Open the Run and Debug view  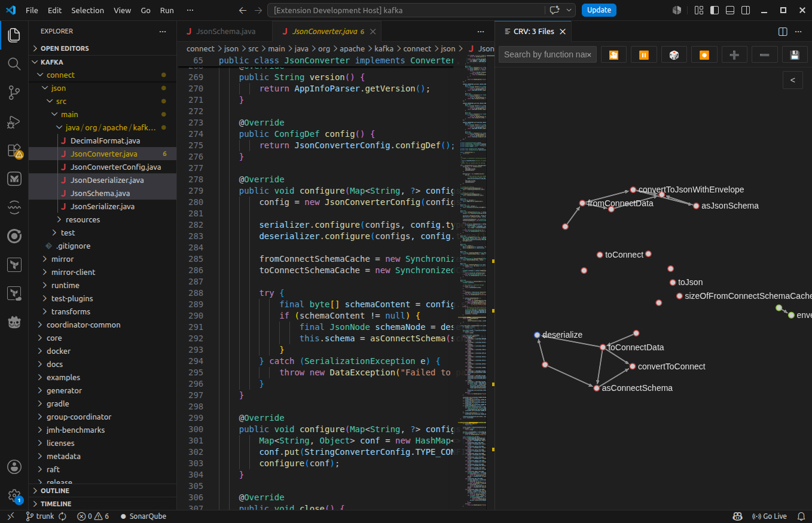tap(14, 121)
